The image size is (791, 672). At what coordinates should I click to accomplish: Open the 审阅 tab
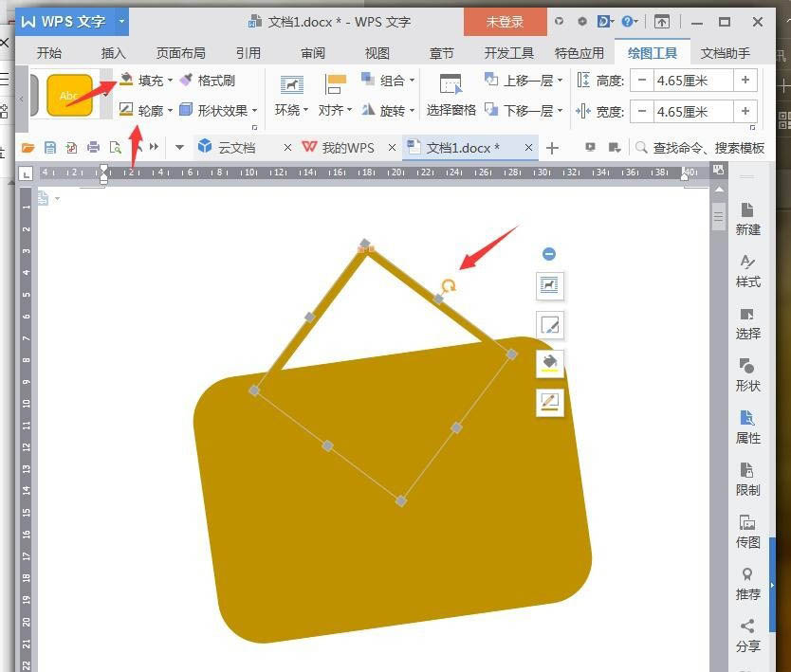click(313, 53)
